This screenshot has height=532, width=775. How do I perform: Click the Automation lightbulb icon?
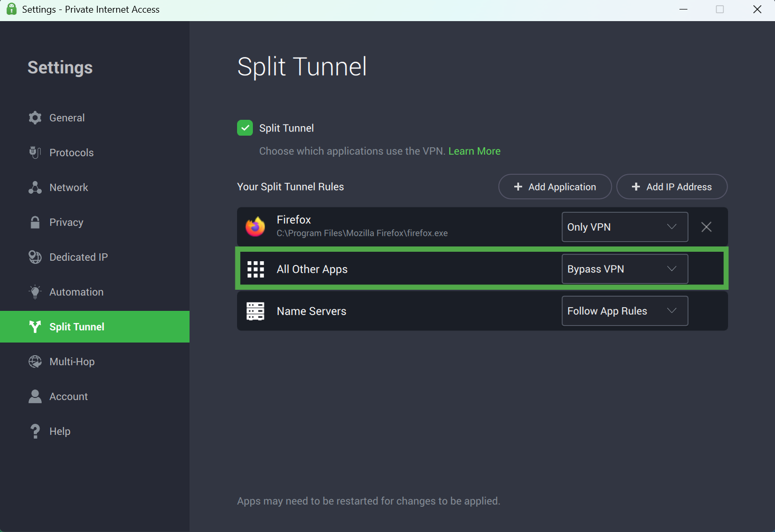[x=35, y=292]
